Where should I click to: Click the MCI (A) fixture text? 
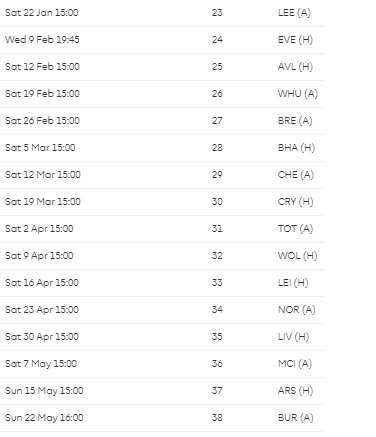(295, 364)
